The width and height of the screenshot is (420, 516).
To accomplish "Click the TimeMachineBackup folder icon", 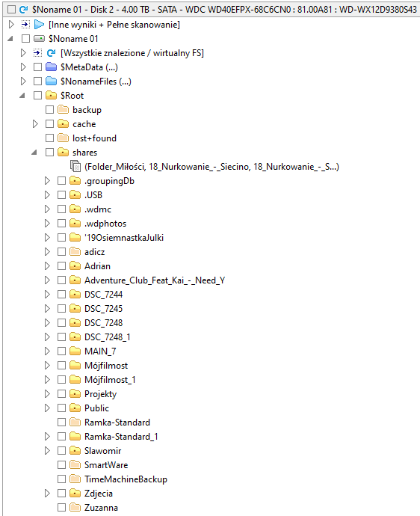I will click(x=75, y=479).
